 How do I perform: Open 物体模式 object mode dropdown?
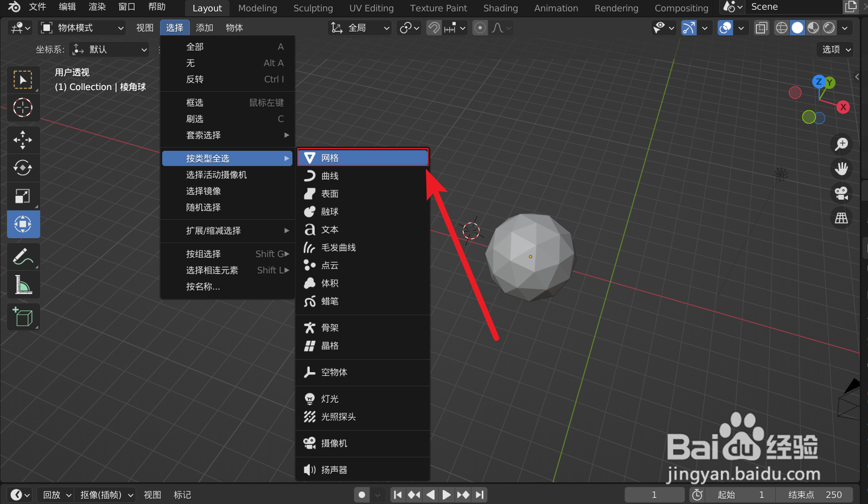click(83, 28)
